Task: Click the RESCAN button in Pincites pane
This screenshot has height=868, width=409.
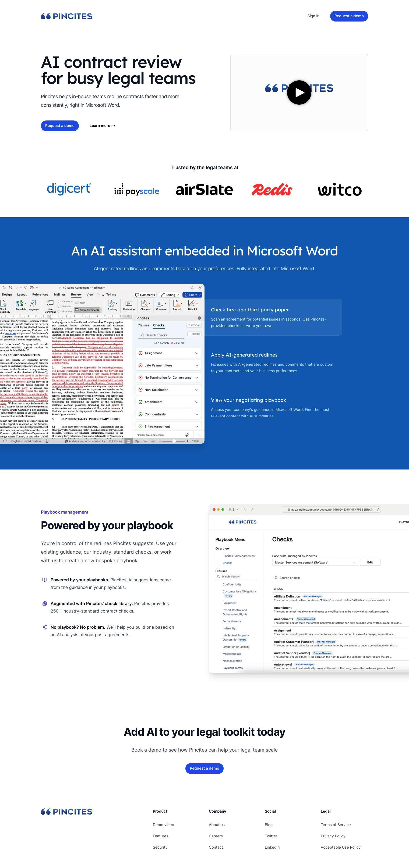Action: point(194,325)
